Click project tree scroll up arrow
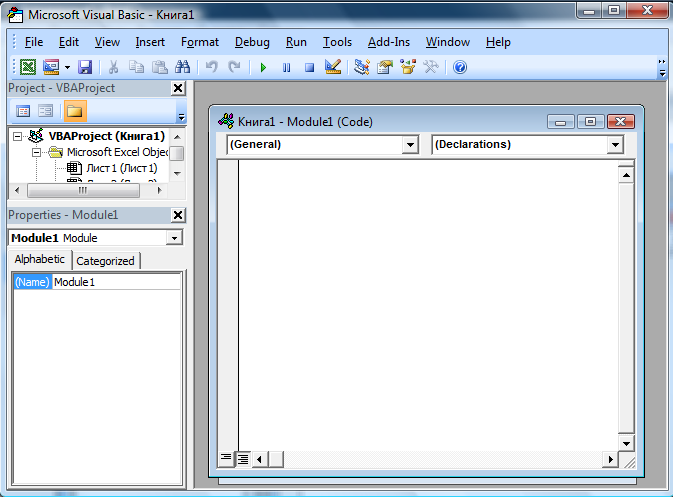 (x=177, y=137)
